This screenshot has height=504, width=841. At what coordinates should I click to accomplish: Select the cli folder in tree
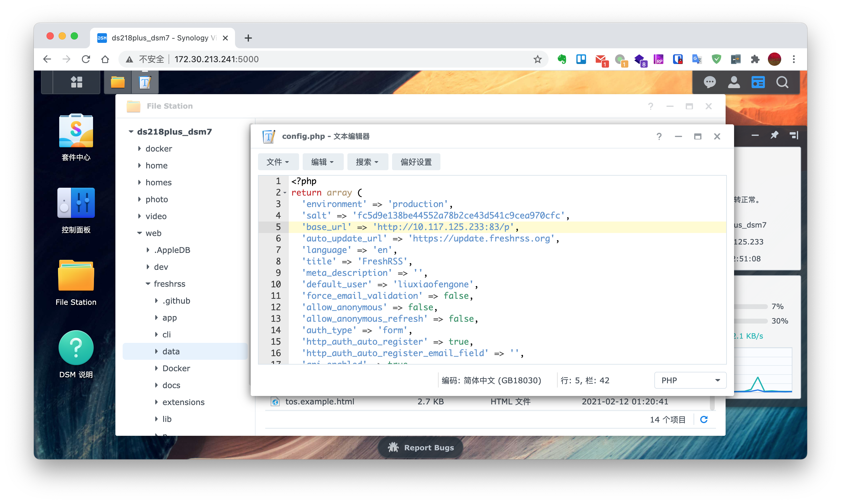[166, 334]
